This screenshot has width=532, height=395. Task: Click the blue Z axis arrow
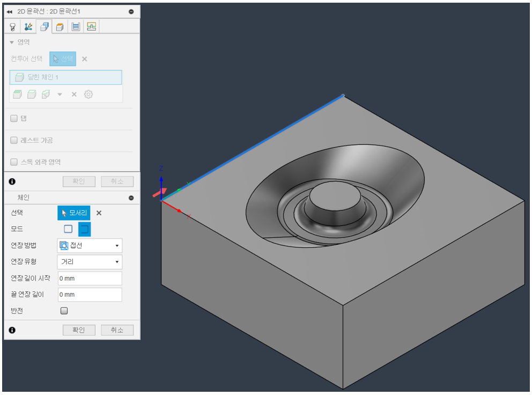[161, 187]
